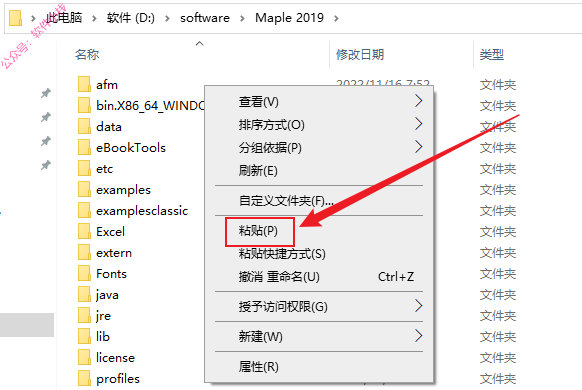Expand the 排序方式(O) submenu arrow
The width and height of the screenshot is (582, 390).
[418, 124]
